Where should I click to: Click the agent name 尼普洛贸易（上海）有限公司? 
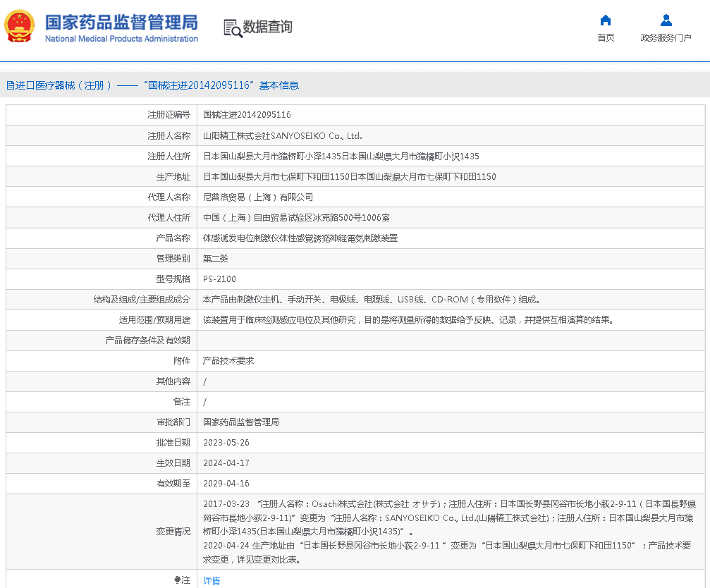tap(258, 197)
